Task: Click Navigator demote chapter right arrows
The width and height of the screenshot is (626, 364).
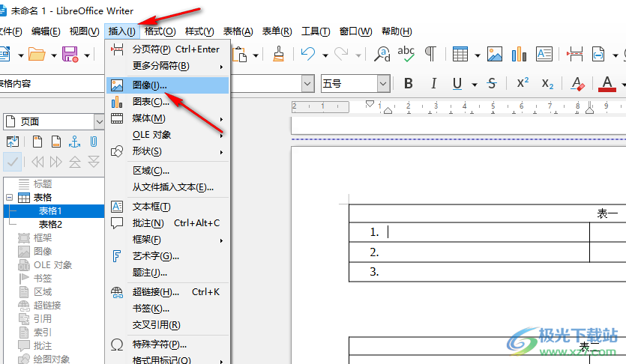Action: (56, 162)
